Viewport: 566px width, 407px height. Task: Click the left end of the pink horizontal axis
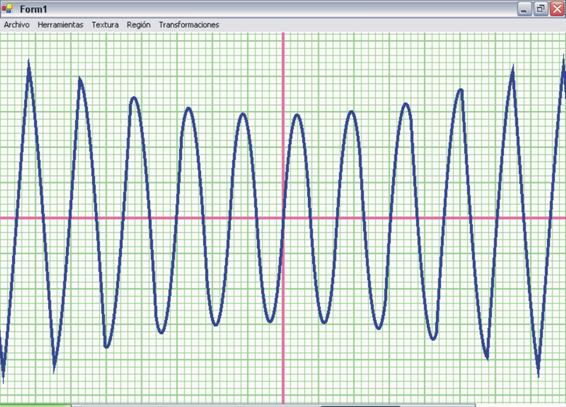[x=2, y=218]
